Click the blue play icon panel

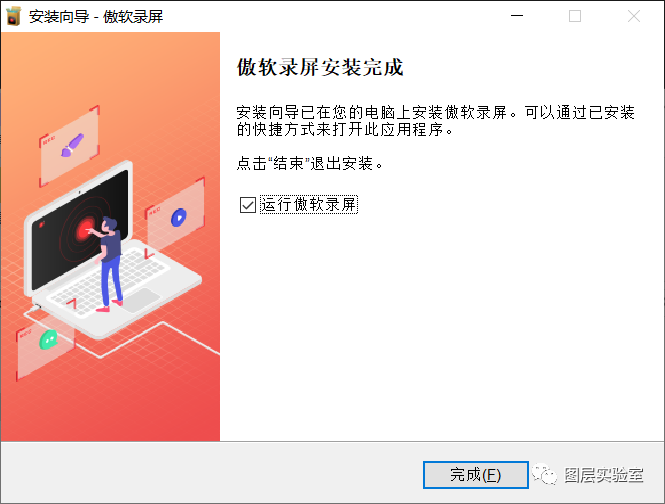176,212
